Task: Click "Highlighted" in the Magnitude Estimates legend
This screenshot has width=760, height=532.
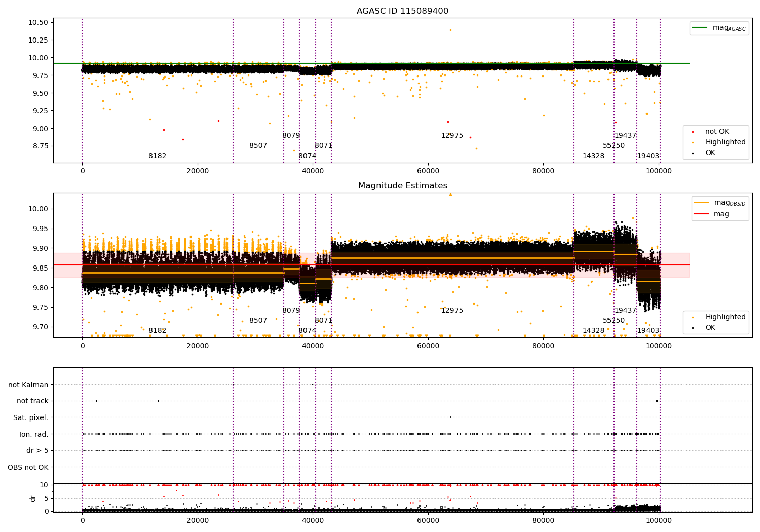Action: click(719, 317)
